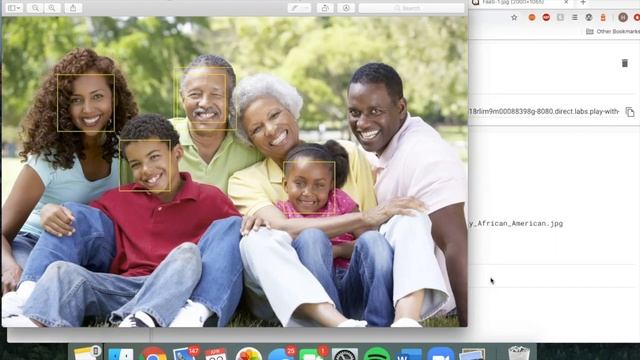This screenshot has width=640, height=360.
Task: Open Zoom from the Dock
Action: [x=440, y=353]
